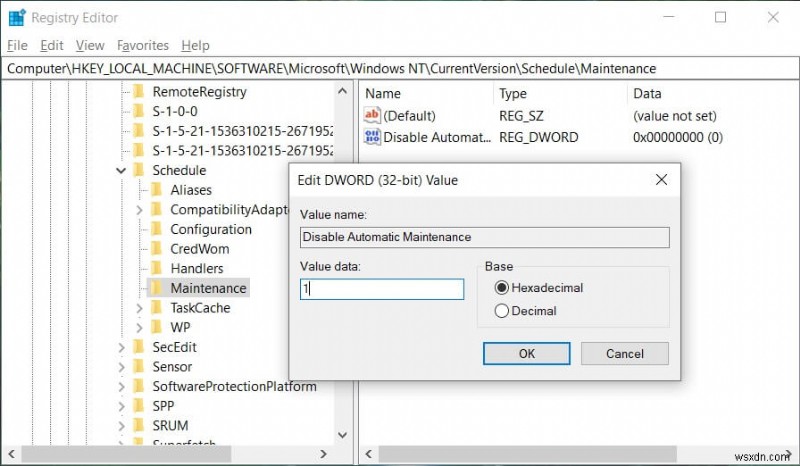Click the (Default) string value icon
Image resolution: width=800 pixels, height=466 pixels.
(x=372, y=115)
